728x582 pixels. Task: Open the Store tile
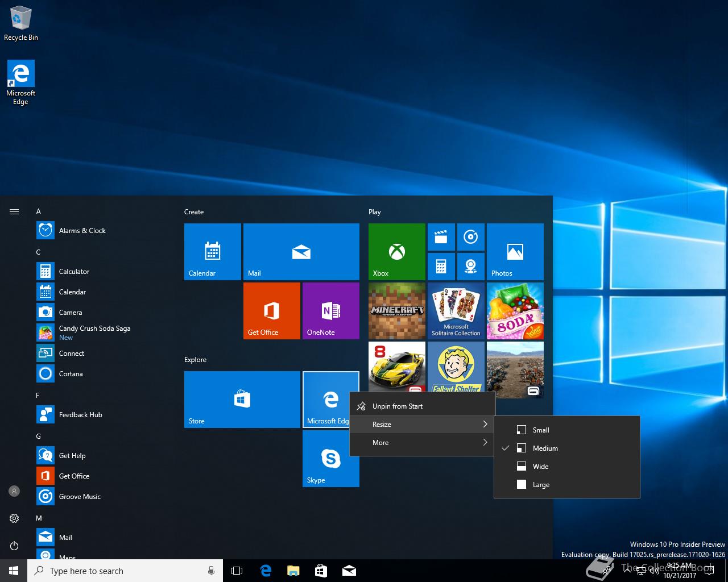(242, 400)
